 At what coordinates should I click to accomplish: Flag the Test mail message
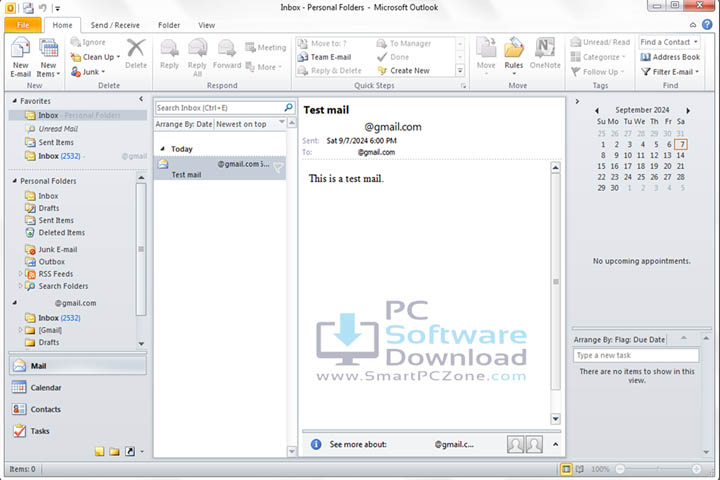tap(278, 168)
